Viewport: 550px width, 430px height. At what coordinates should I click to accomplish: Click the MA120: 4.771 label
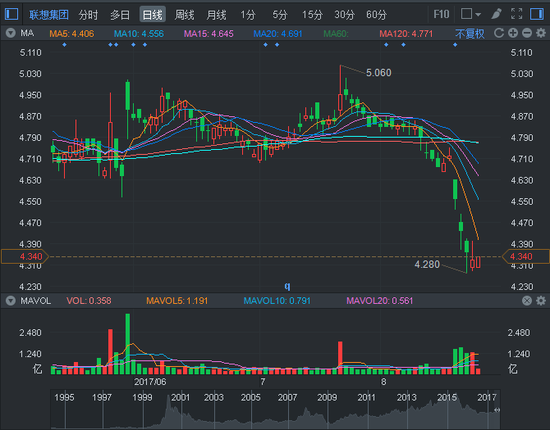point(406,34)
